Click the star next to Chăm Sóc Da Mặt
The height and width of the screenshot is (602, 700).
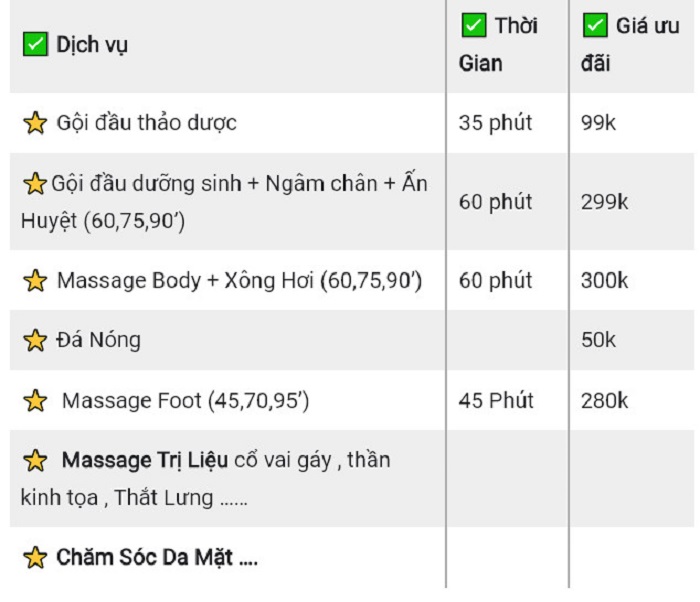(x=35, y=557)
